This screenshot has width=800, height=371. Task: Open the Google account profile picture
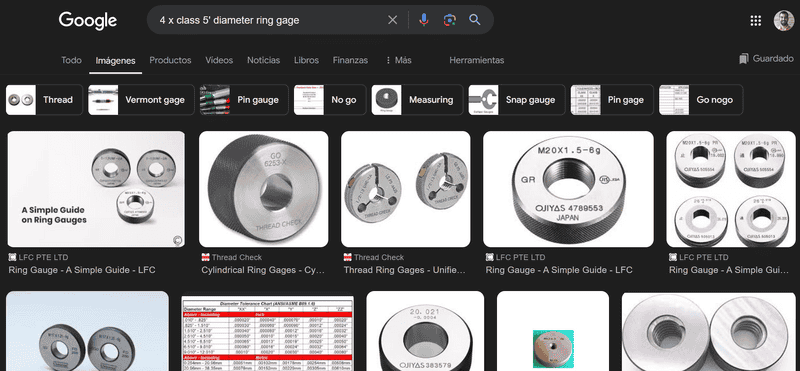[783, 20]
